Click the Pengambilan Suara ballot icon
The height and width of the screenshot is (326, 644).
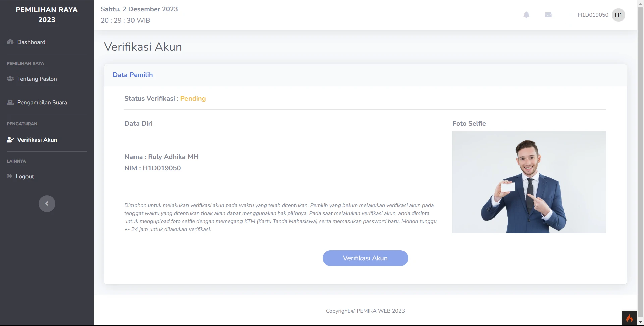[10, 102]
